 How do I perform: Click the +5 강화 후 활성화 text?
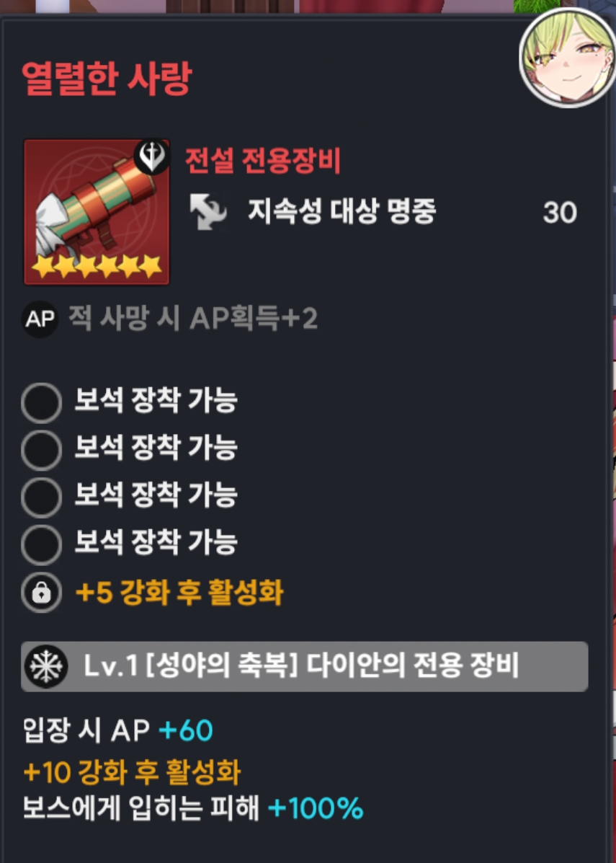[x=179, y=592]
